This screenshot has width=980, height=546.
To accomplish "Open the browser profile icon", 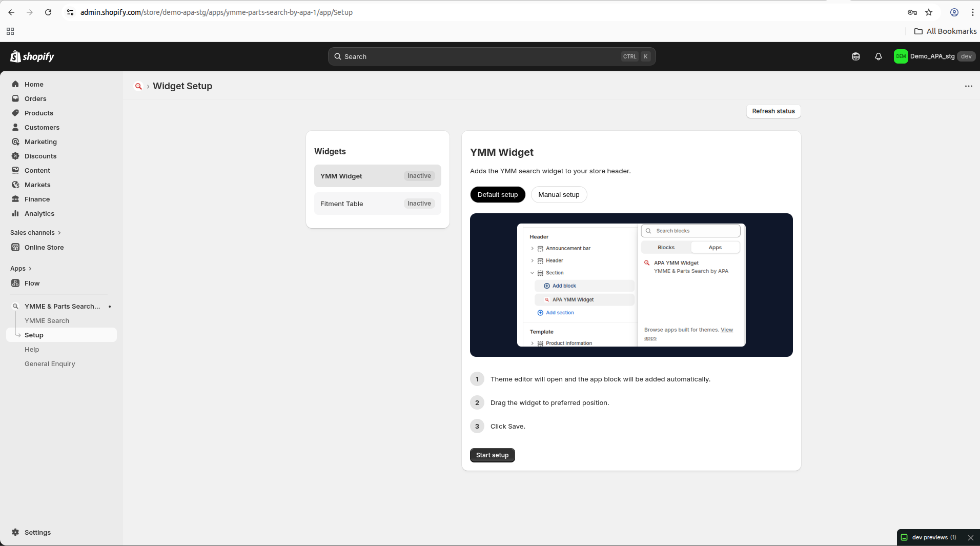I will (x=954, y=12).
